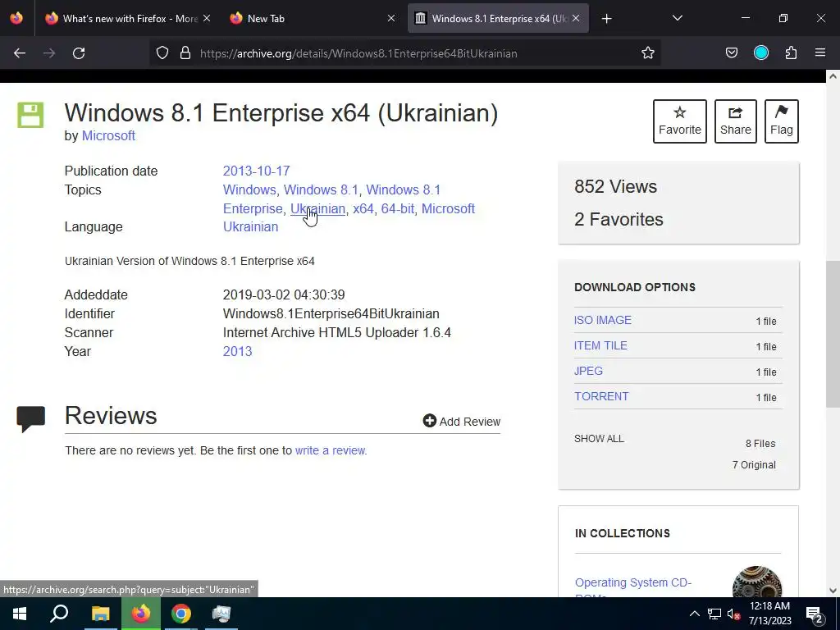
Task: Download the JPEG file
Action: pos(588,372)
